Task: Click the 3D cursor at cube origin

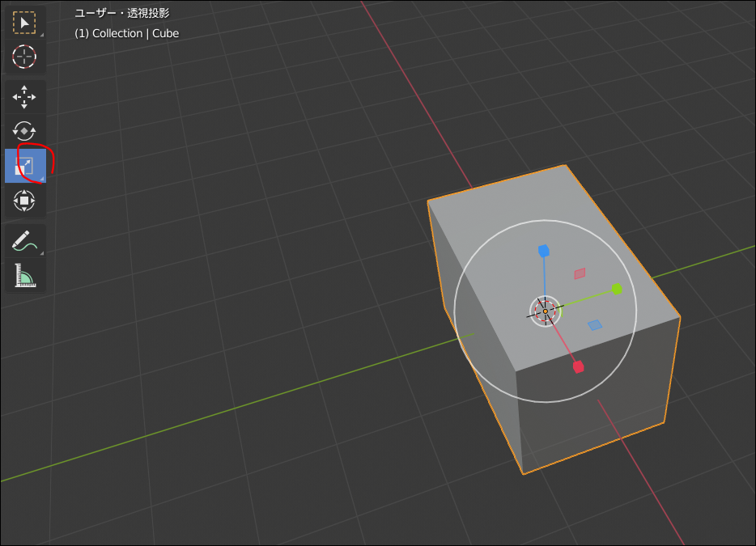Action: coord(546,311)
